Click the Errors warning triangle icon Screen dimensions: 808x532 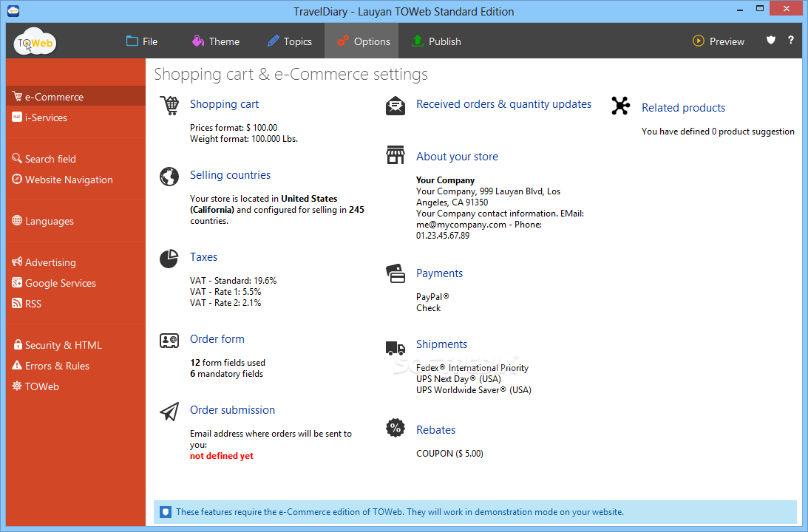17,365
